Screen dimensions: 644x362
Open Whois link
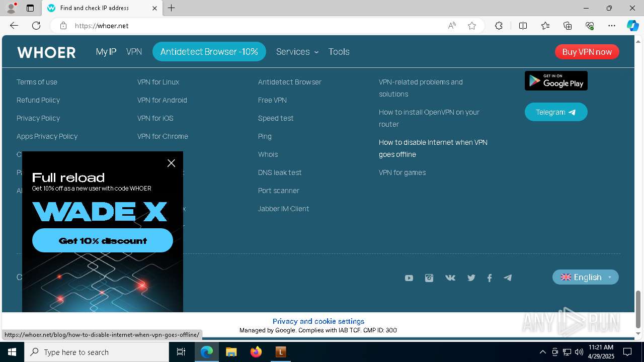(x=268, y=154)
